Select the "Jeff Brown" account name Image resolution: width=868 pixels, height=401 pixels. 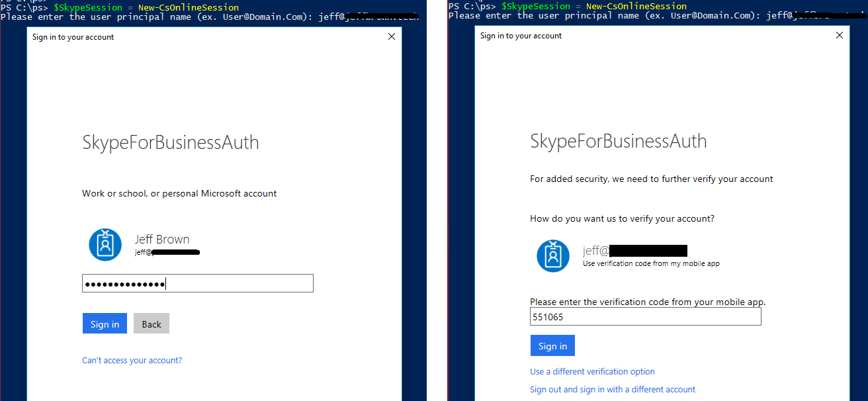pyautogui.click(x=162, y=239)
